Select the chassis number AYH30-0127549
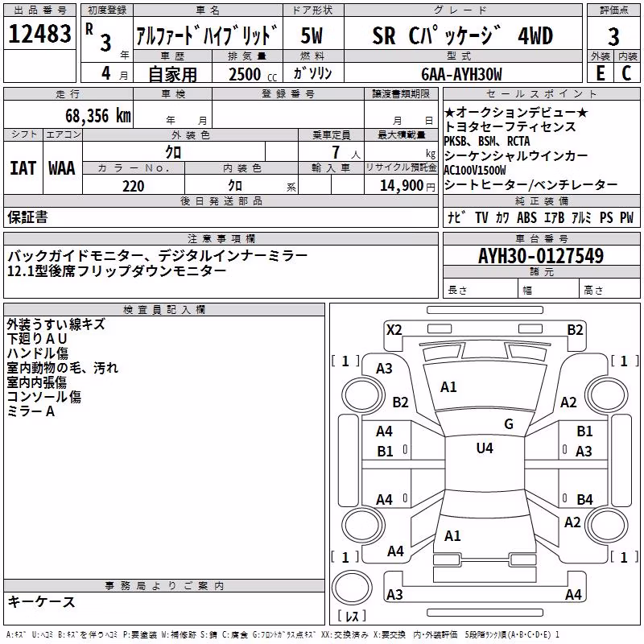 541,256
